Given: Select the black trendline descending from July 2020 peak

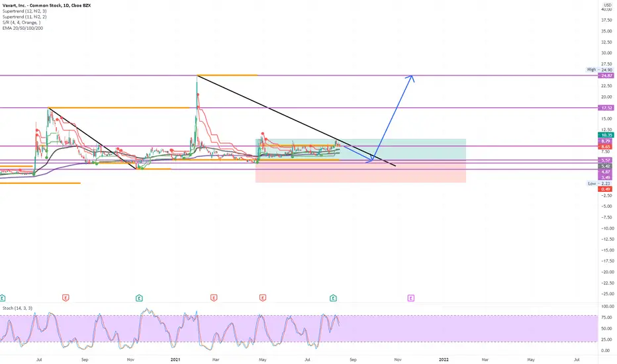Looking at the screenshot, I should coord(93,138).
